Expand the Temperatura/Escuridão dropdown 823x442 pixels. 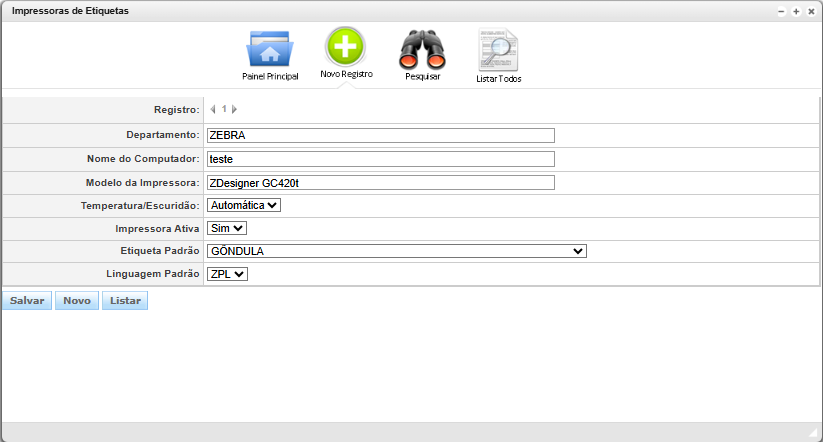point(244,205)
